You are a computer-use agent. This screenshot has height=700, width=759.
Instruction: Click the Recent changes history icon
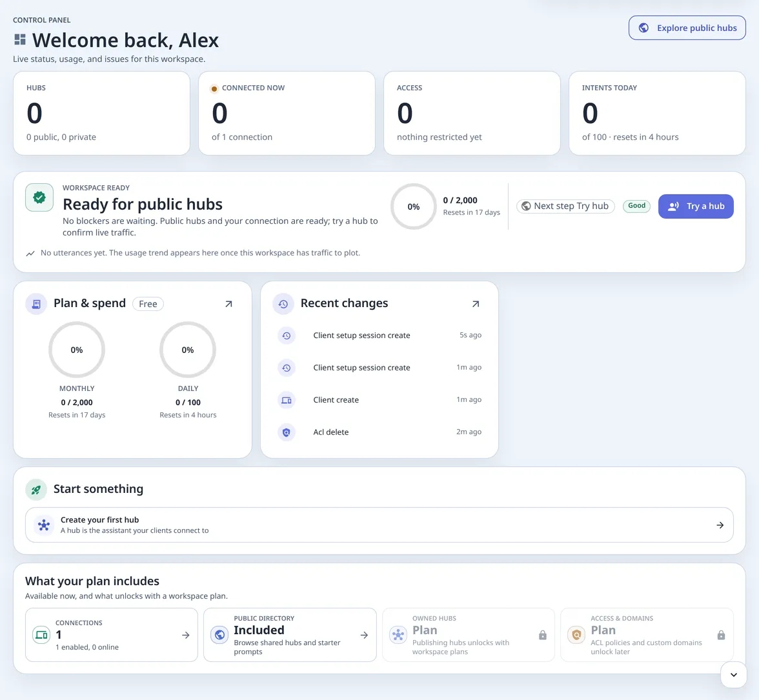click(283, 304)
